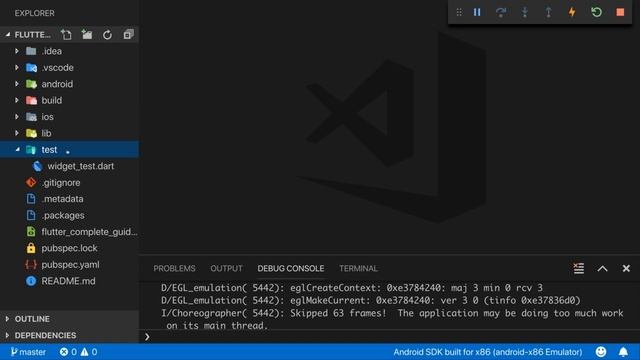The image size is (640, 360).
Task: Click the Step Out debug icon
Action: (549, 12)
